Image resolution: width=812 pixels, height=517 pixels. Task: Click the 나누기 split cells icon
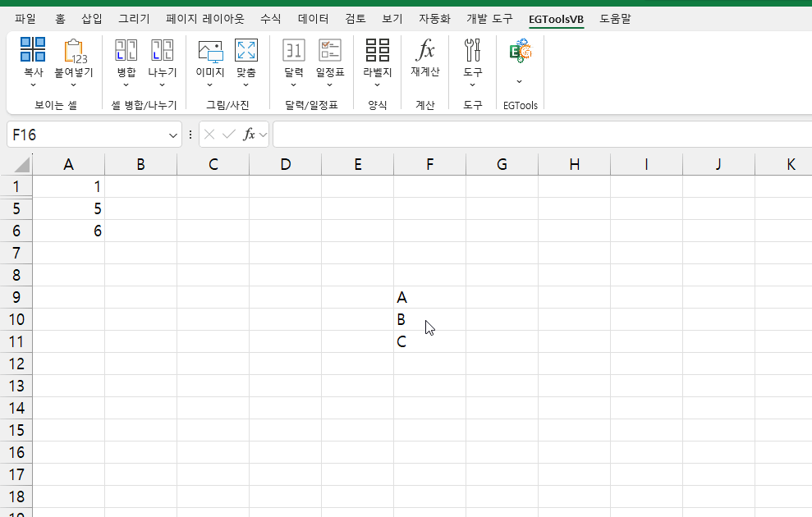[x=162, y=51]
